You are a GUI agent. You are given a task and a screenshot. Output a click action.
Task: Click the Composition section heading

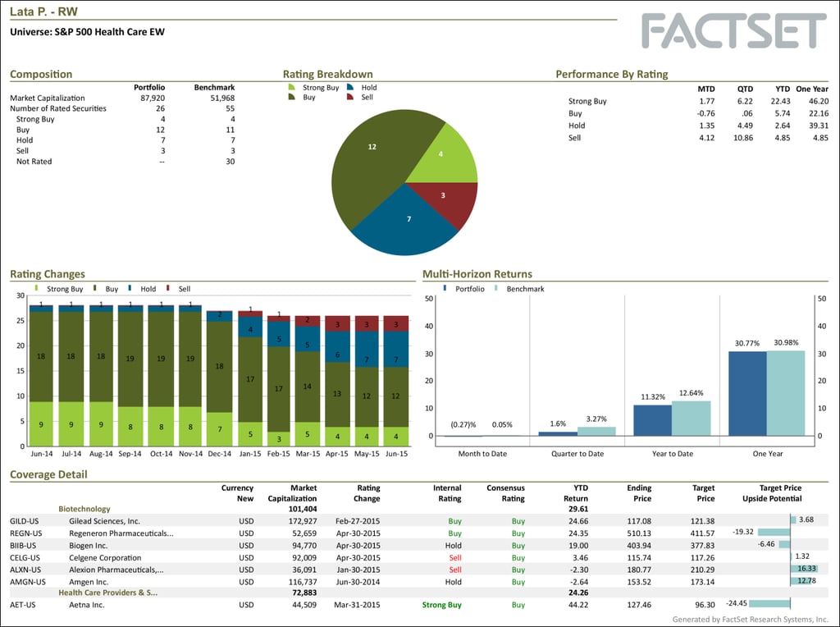[x=41, y=74]
